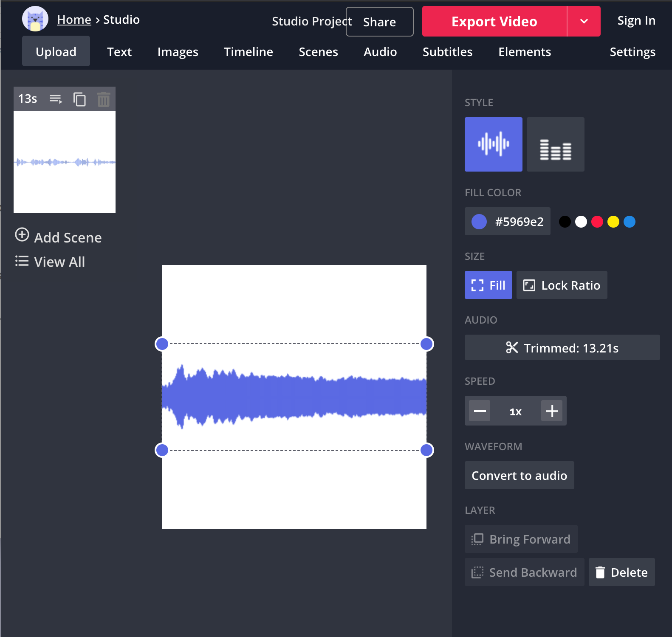Open the fill color #5969e2 picker
Screen dimensions: 672x637
click(507, 221)
